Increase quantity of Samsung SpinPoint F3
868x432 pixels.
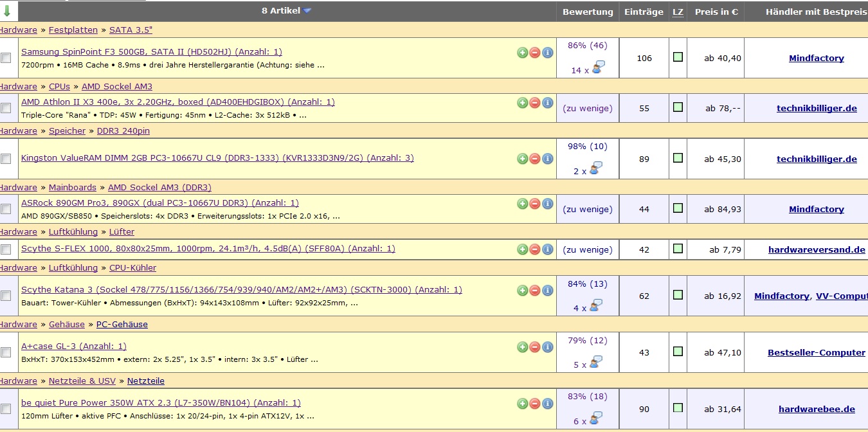coord(522,53)
